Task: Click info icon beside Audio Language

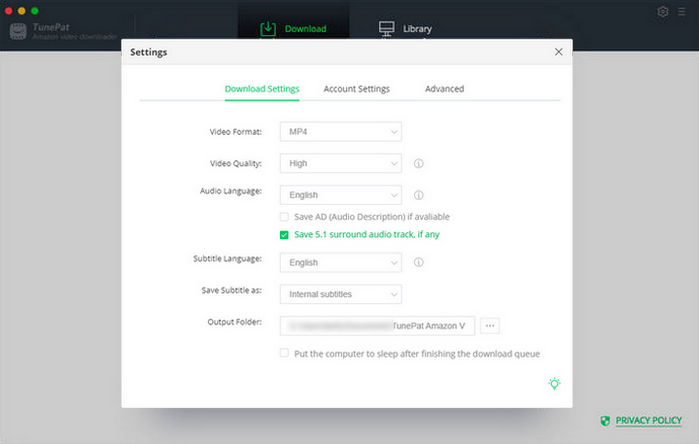Action: point(418,196)
